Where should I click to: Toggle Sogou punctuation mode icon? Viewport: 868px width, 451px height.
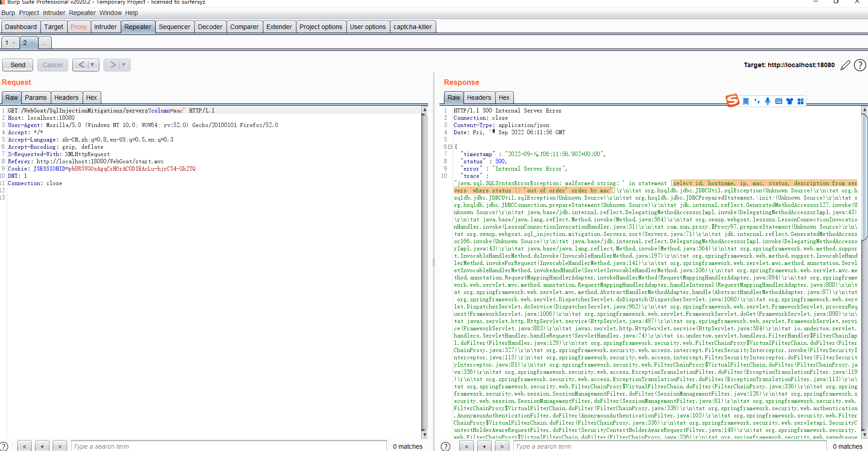pyautogui.click(x=757, y=101)
